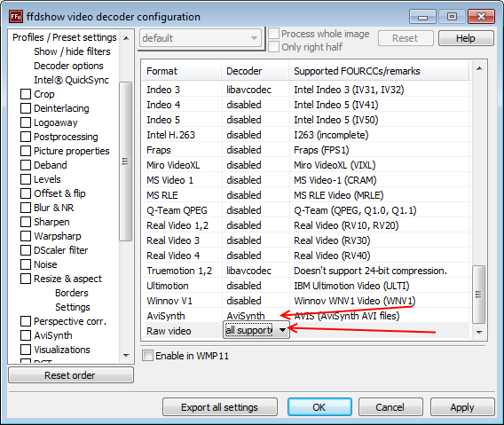504x425 pixels.
Task: Click down arrow of codec table scrollbar
Action: (479, 332)
